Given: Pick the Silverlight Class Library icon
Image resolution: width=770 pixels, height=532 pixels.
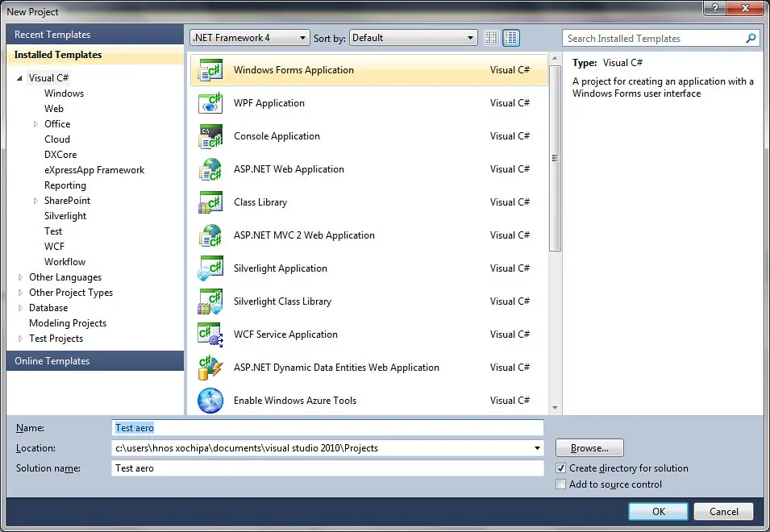Looking at the screenshot, I should 210,301.
